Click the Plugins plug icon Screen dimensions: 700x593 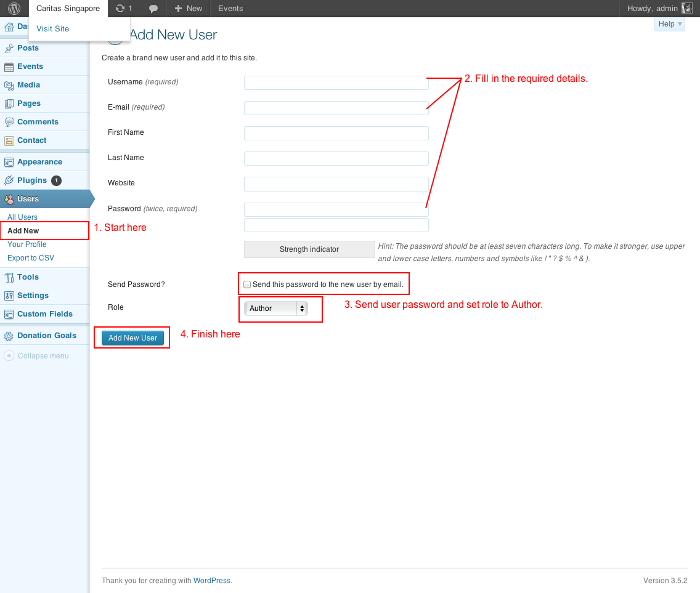click(x=9, y=180)
